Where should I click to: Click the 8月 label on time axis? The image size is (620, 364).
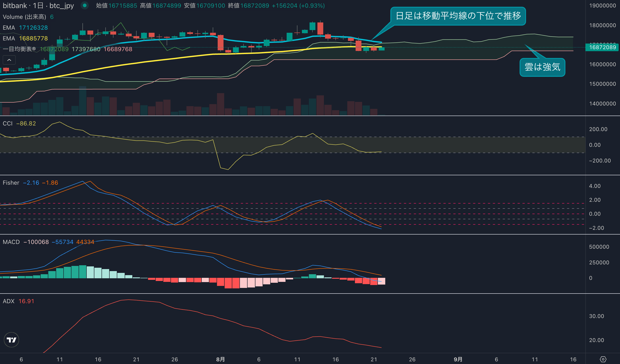(x=220, y=359)
